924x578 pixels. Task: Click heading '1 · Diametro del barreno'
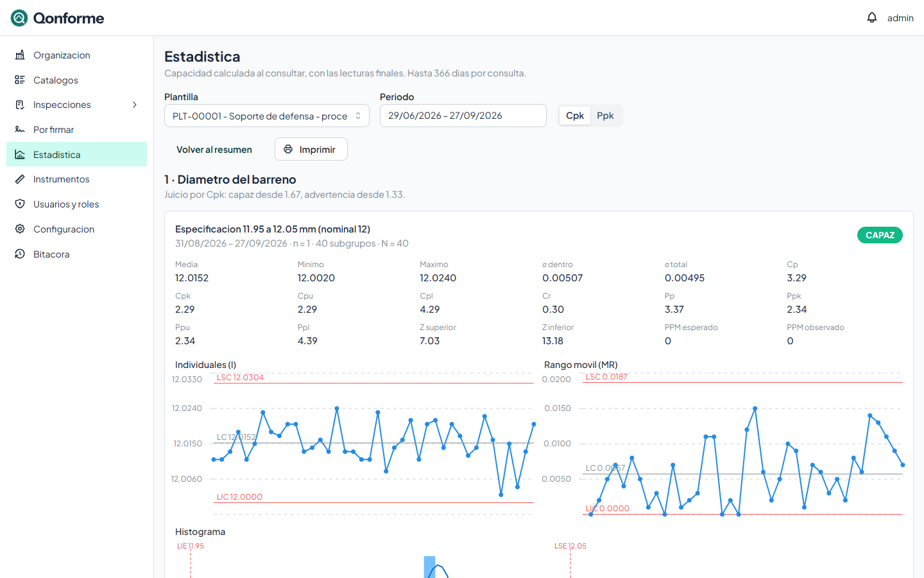[230, 180]
